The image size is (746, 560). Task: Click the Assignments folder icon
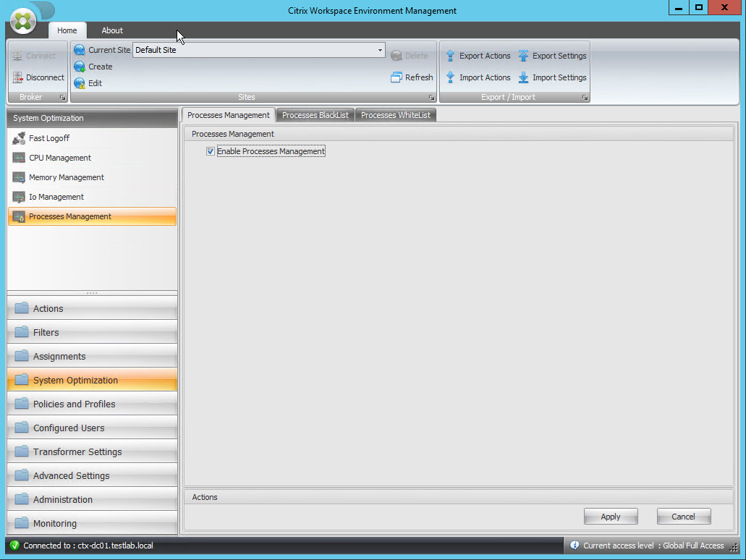click(22, 355)
